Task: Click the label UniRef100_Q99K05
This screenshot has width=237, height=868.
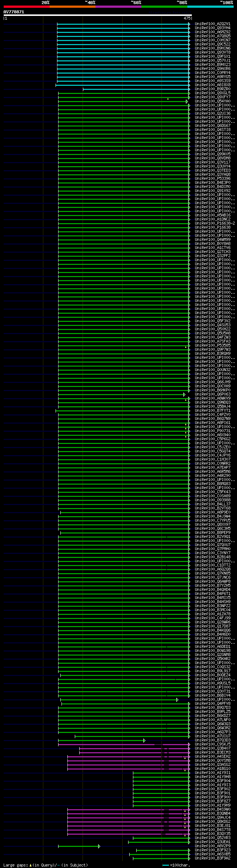Action: click(213, 154)
